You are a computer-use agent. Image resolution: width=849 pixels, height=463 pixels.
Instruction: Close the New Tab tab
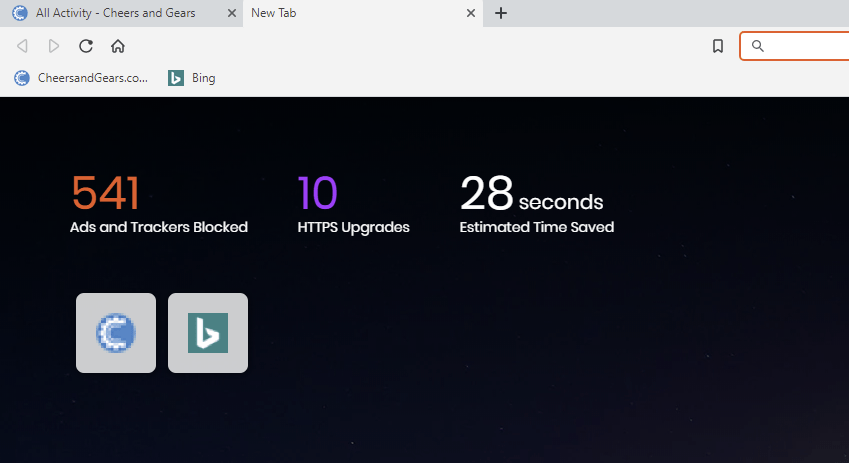click(472, 13)
